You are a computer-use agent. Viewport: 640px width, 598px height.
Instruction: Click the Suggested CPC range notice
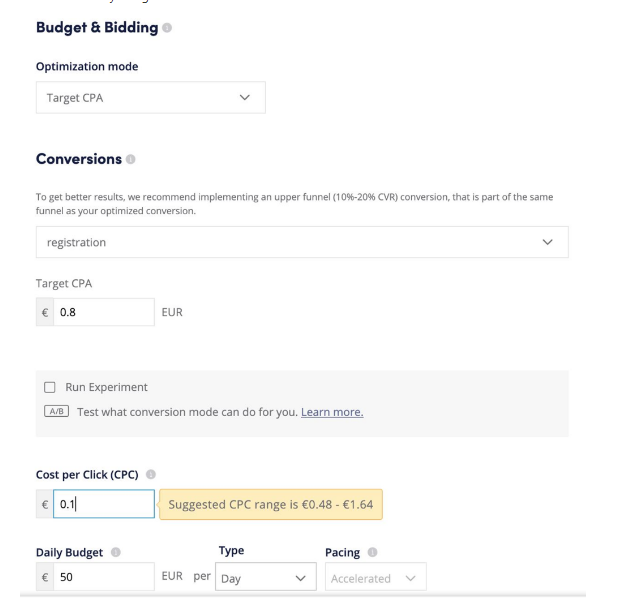pyautogui.click(x=271, y=505)
